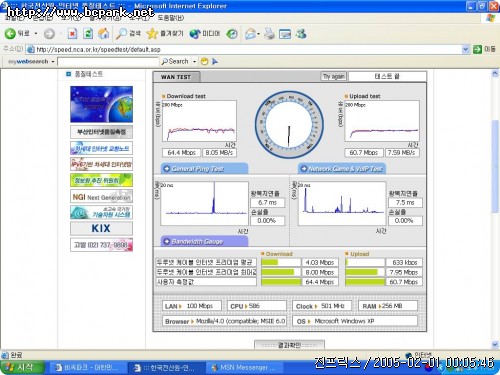Click the round speed gauge dial
Image resolution: width=500 pixels, height=375 pixels.
[x=289, y=125]
